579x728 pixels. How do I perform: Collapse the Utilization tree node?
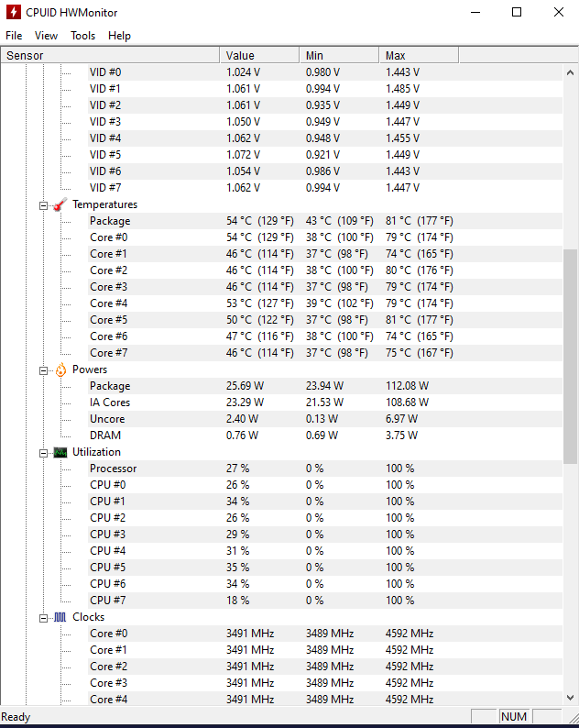click(44, 453)
